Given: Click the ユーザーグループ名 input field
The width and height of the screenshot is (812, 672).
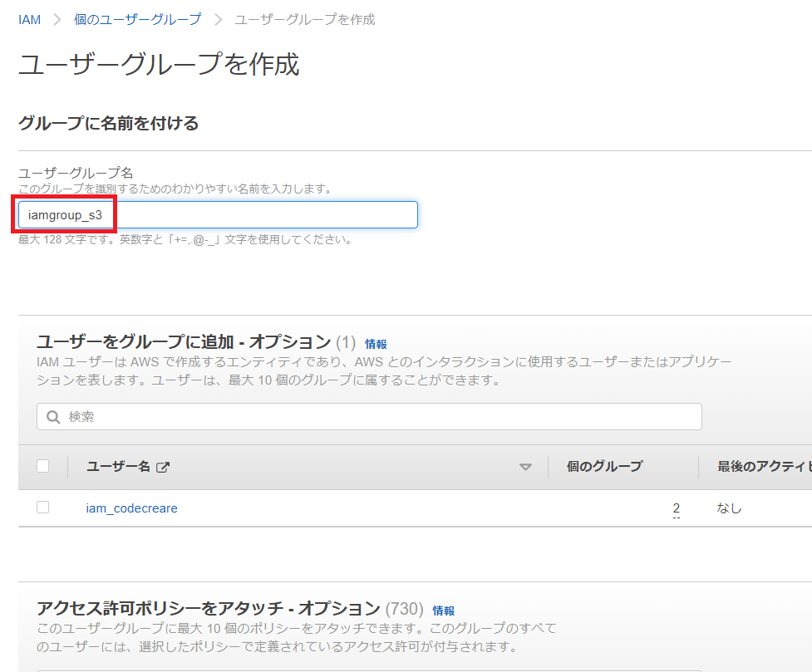Looking at the screenshot, I should 218,215.
